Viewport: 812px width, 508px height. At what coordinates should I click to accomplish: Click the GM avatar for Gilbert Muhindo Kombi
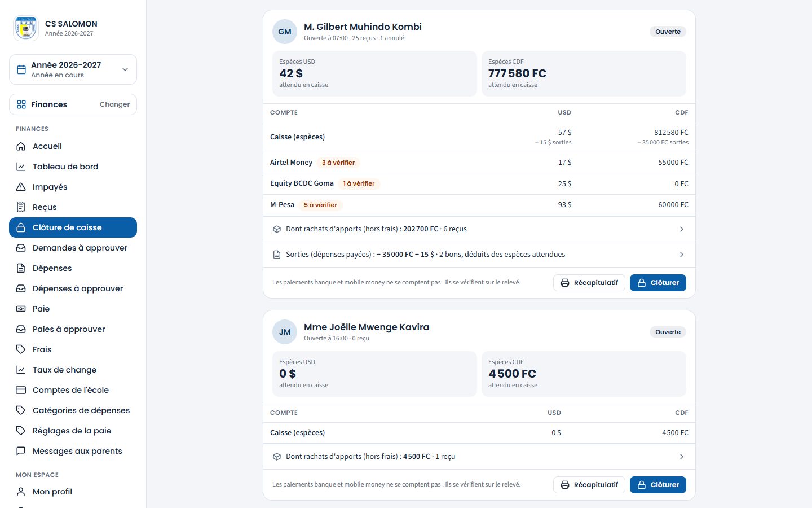[285, 32]
